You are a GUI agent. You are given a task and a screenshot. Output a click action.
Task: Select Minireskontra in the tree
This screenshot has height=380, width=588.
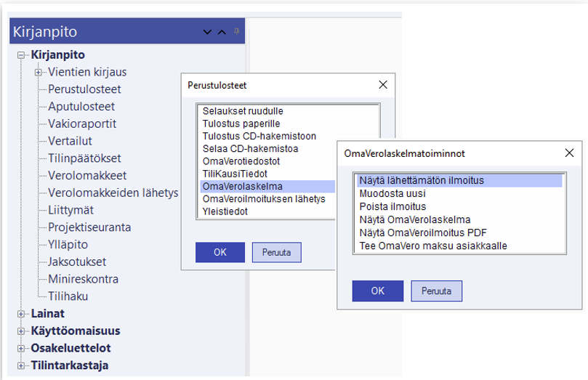(83, 279)
